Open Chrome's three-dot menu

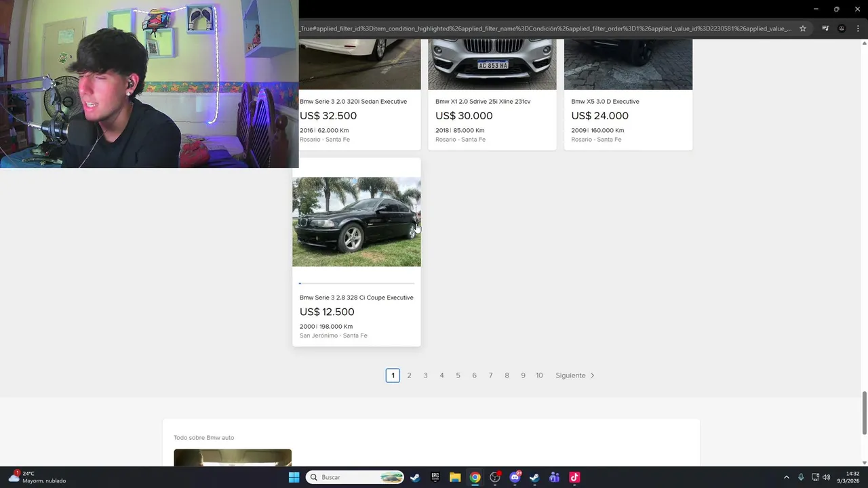click(x=858, y=28)
